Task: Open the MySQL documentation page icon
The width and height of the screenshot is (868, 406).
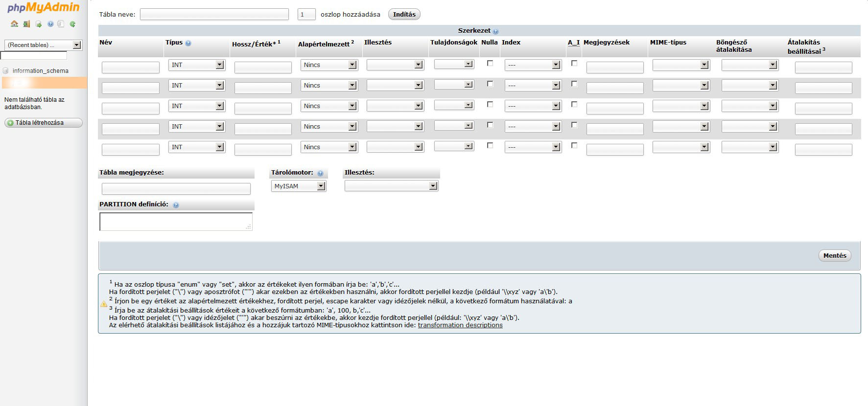Action: pyautogui.click(x=61, y=23)
